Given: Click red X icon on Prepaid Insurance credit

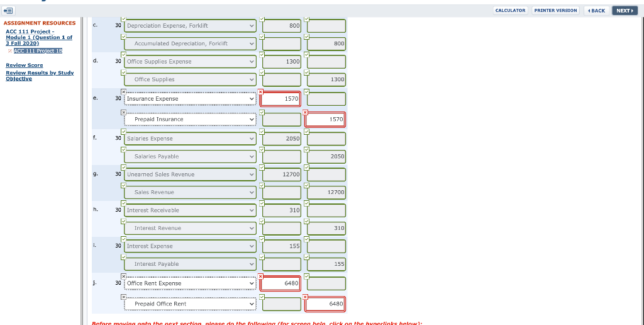Looking at the screenshot, I should (305, 112).
